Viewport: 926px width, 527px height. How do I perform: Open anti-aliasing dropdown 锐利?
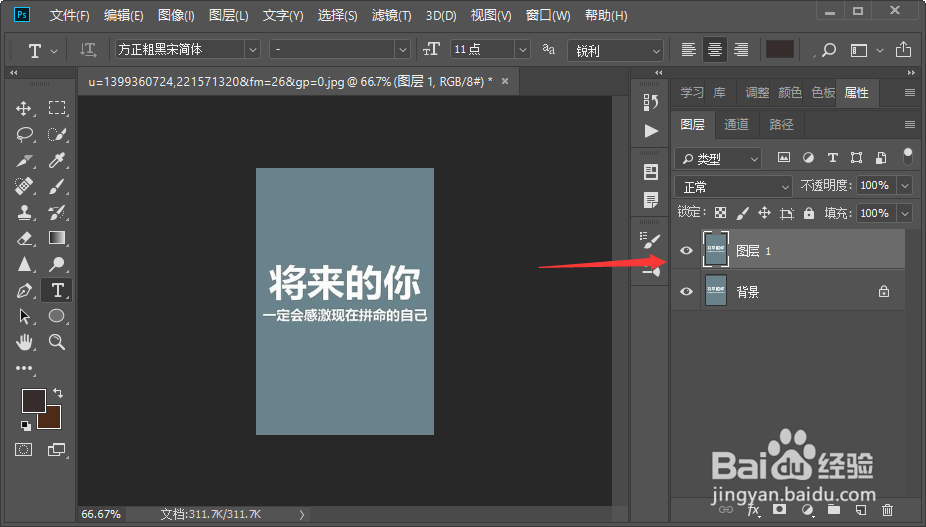pyautogui.click(x=615, y=51)
